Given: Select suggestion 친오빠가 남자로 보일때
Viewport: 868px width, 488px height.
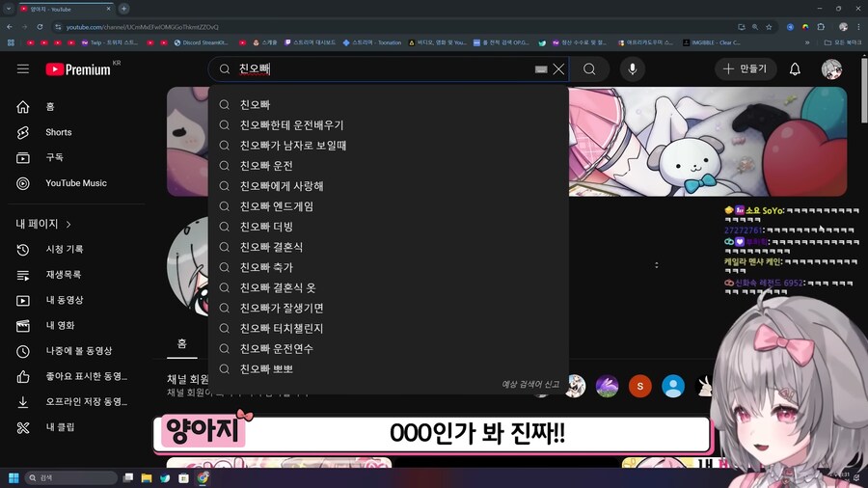Looking at the screenshot, I should click(x=388, y=146).
